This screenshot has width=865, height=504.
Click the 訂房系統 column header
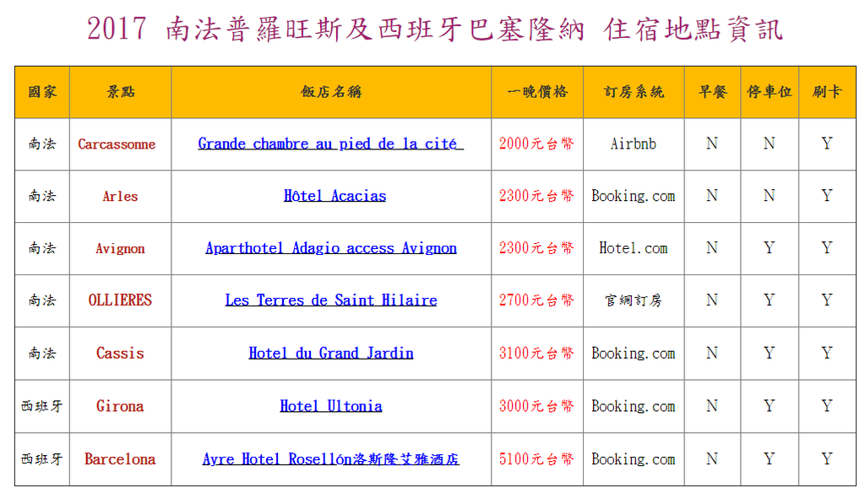click(x=634, y=92)
